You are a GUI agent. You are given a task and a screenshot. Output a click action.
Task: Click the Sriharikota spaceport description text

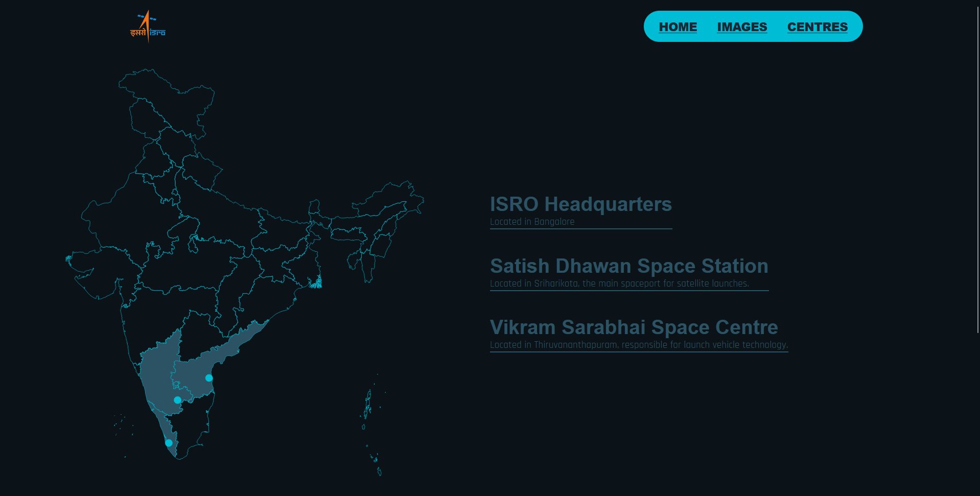pyautogui.click(x=619, y=284)
